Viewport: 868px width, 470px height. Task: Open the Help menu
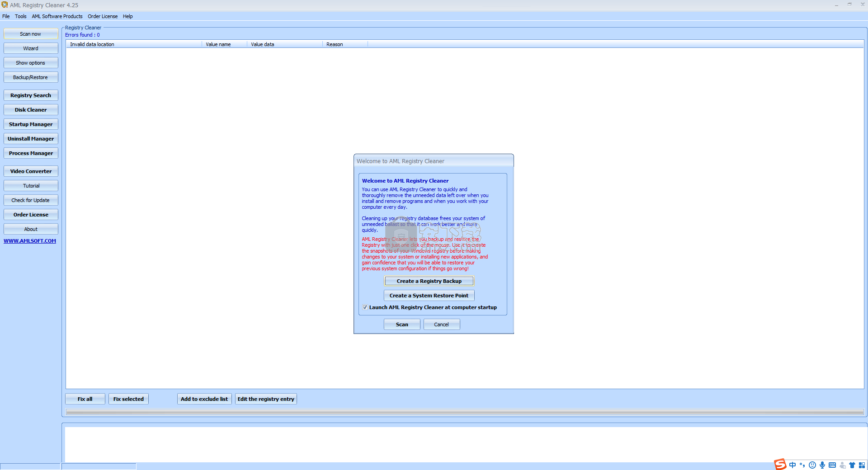tap(127, 16)
